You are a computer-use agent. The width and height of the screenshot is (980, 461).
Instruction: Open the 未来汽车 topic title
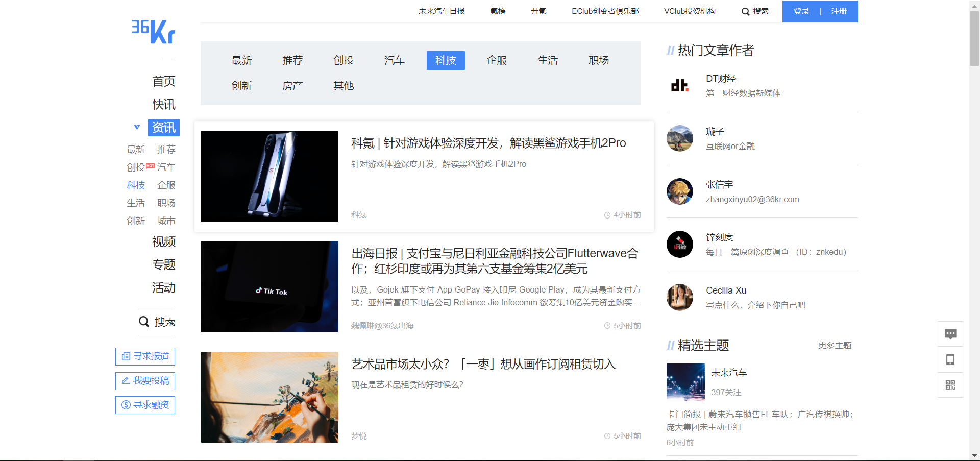pyautogui.click(x=729, y=373)
